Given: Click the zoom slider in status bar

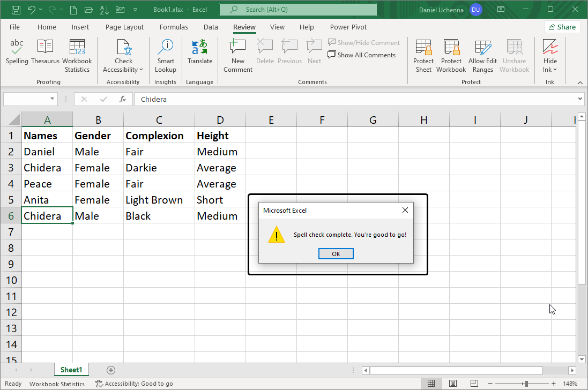Looking at the screenshot, I should coord(526,384).
